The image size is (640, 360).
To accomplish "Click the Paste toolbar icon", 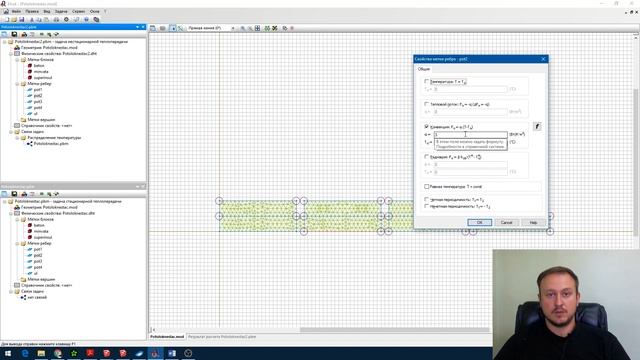I will [x=47, y=20].
